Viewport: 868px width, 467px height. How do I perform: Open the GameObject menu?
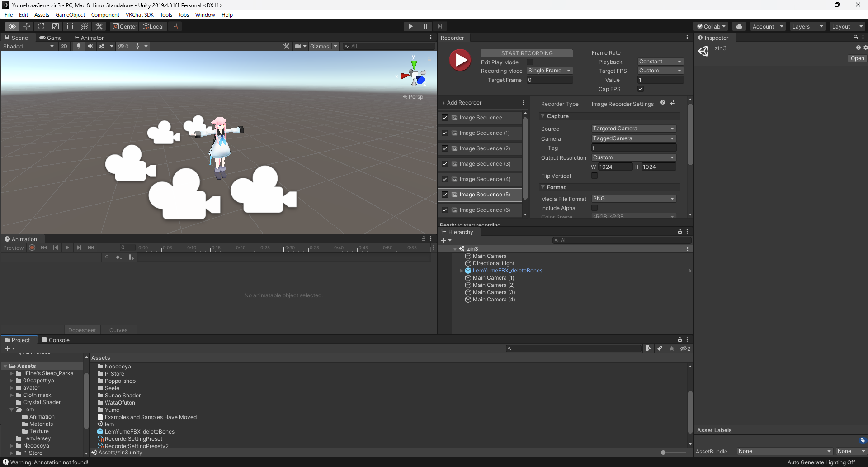point(70,15)
